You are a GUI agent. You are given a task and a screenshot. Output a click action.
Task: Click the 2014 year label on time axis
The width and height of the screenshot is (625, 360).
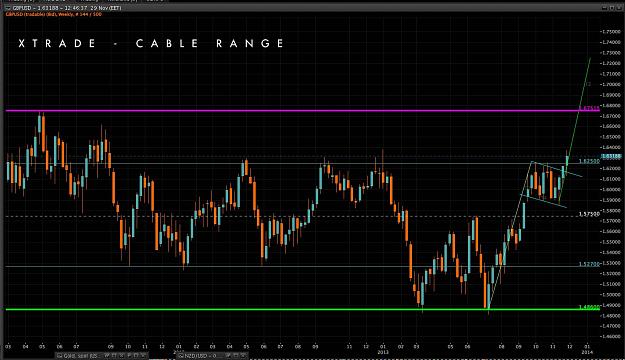pos(587,352)
